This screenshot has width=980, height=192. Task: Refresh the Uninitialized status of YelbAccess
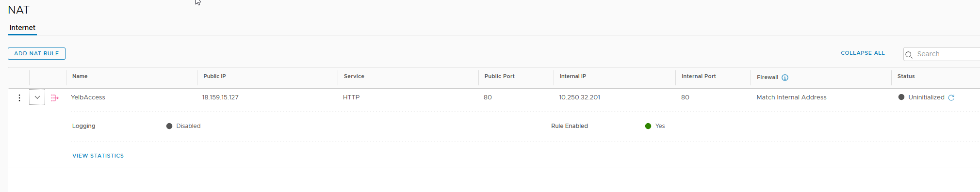click(951, 97)
